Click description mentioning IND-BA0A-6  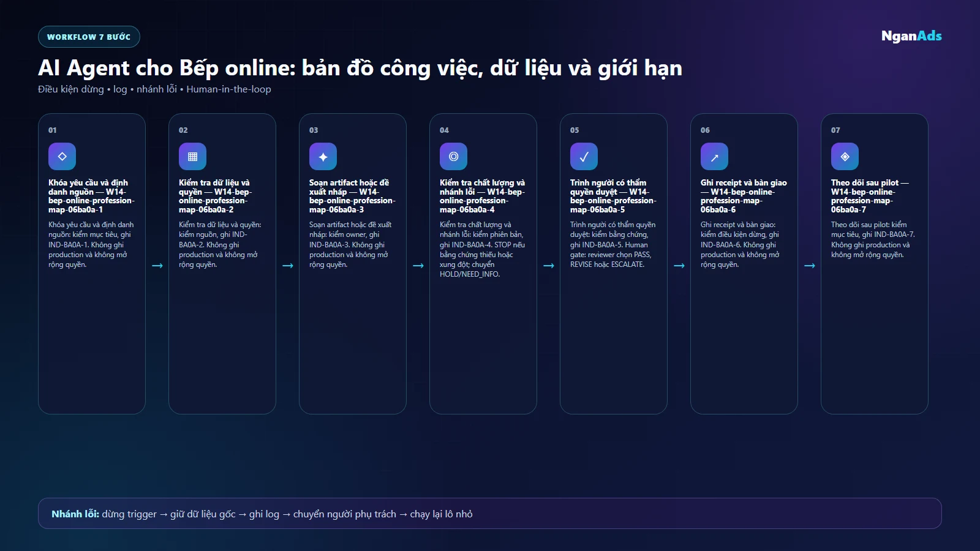point(740,245)
